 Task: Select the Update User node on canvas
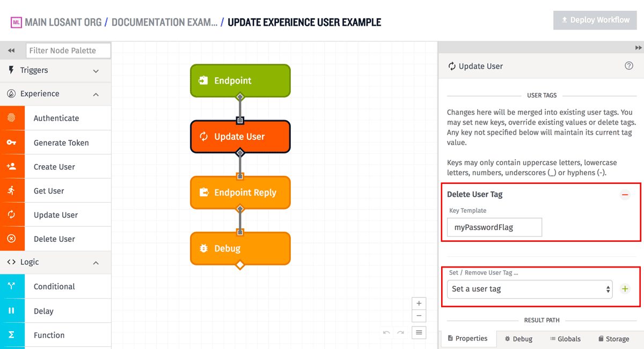coord(240,137)
